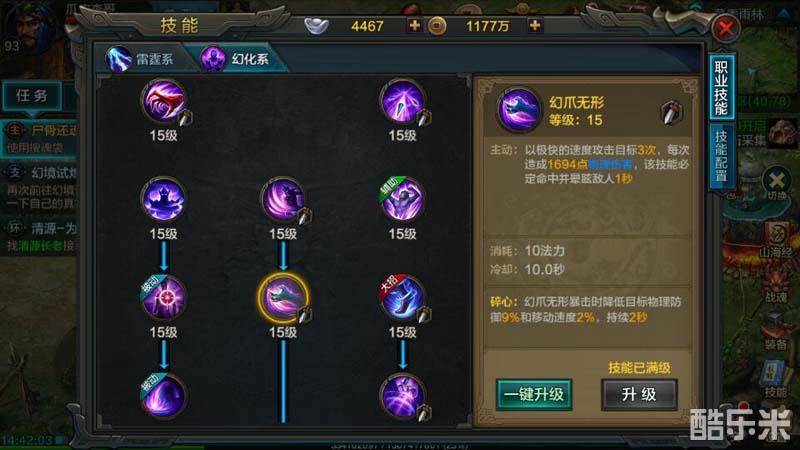
Task: Click the 一键升级 button
Action: click(x=534, y=394)
